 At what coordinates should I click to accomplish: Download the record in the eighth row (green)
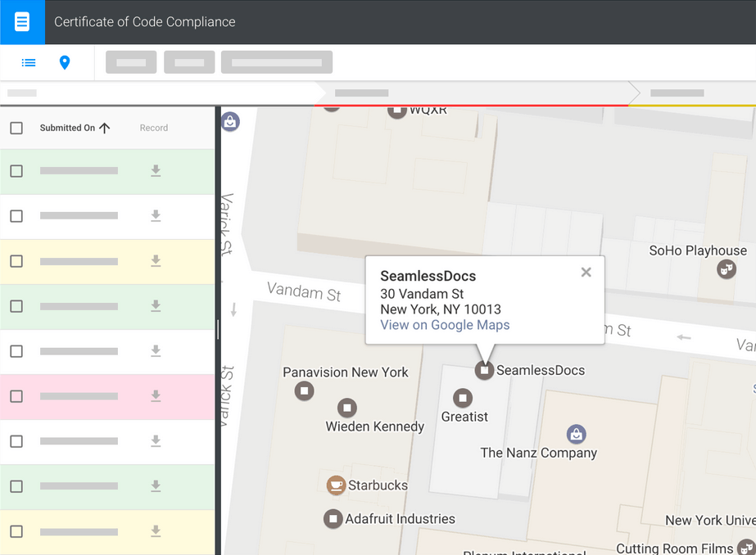coord(156,486)
